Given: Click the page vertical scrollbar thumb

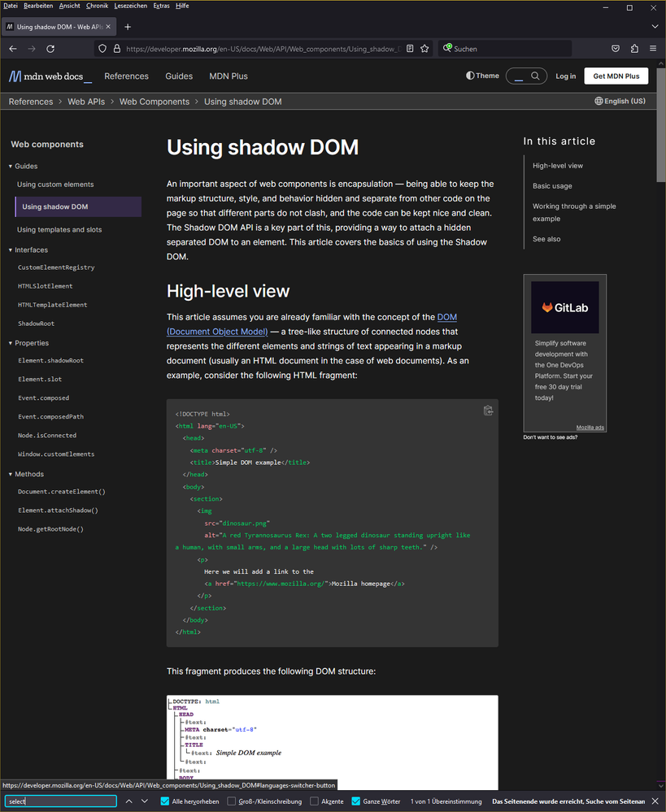Looking at the screenshot, I should pyautogui.click(x=661, y=124).
